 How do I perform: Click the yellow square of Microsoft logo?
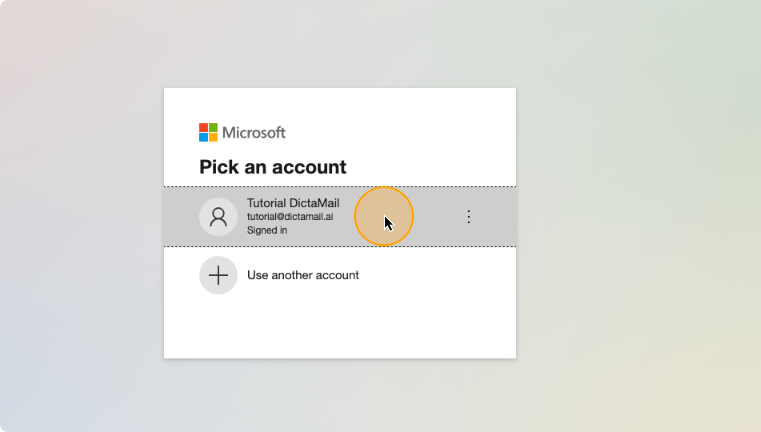(x=213, y=137)
